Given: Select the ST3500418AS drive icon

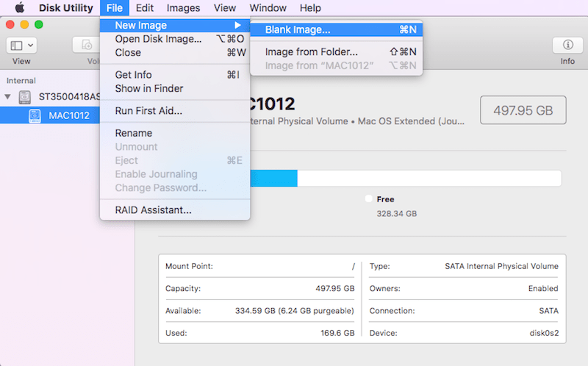Looking at the screenshot, I should pyautogui.click(x=25, y=97).
